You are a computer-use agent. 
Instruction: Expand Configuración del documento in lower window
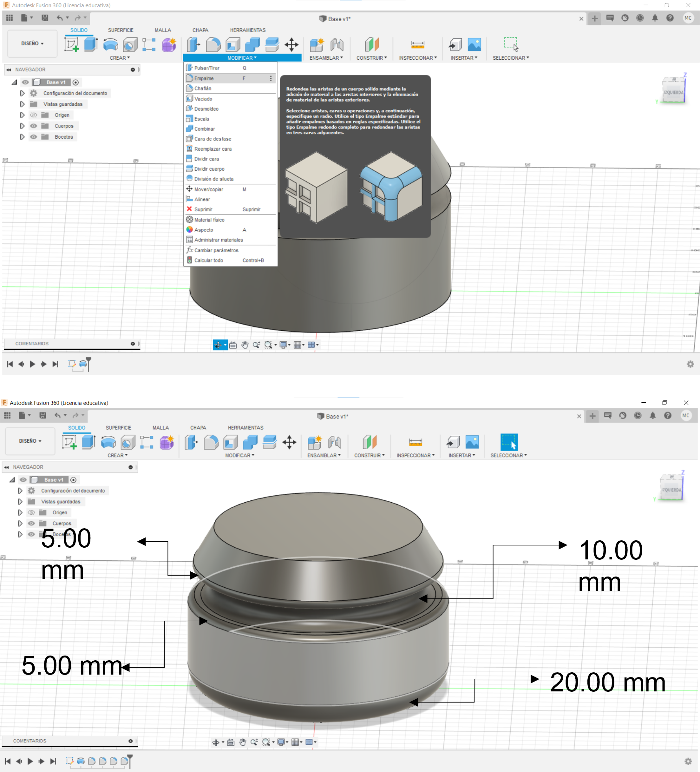(20, 491)
